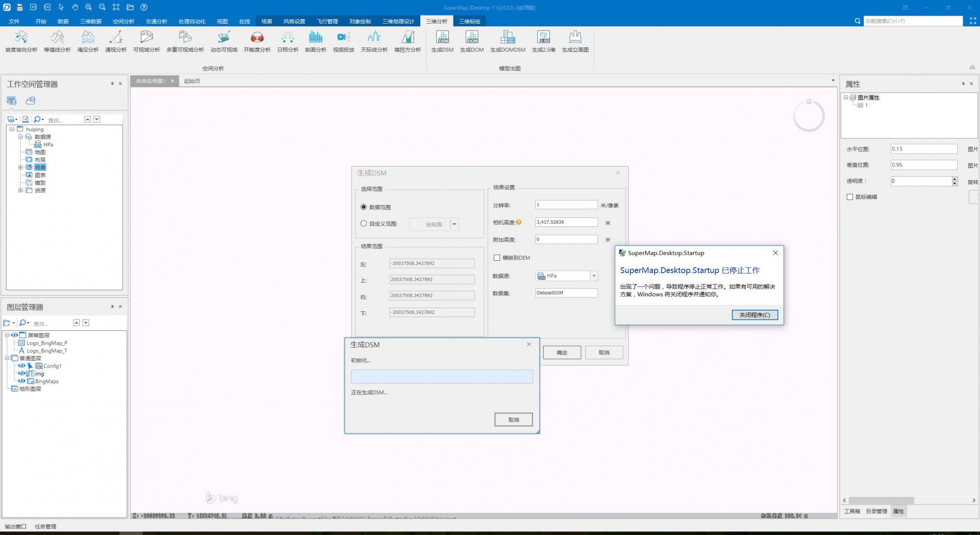Open cut and fill (填挖方) analysis
Screen dimensions: 980x535
(x=407, y=41)
